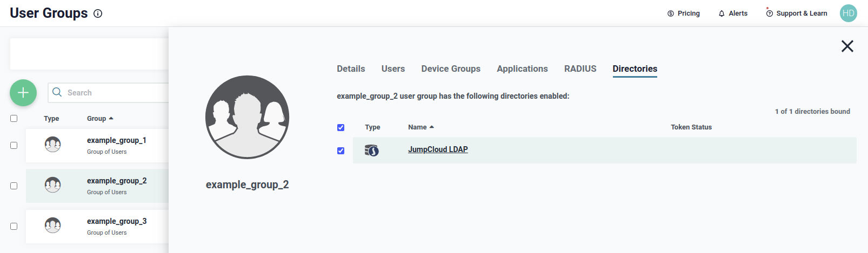Click the info icon beside User Groups

point(98,14)
